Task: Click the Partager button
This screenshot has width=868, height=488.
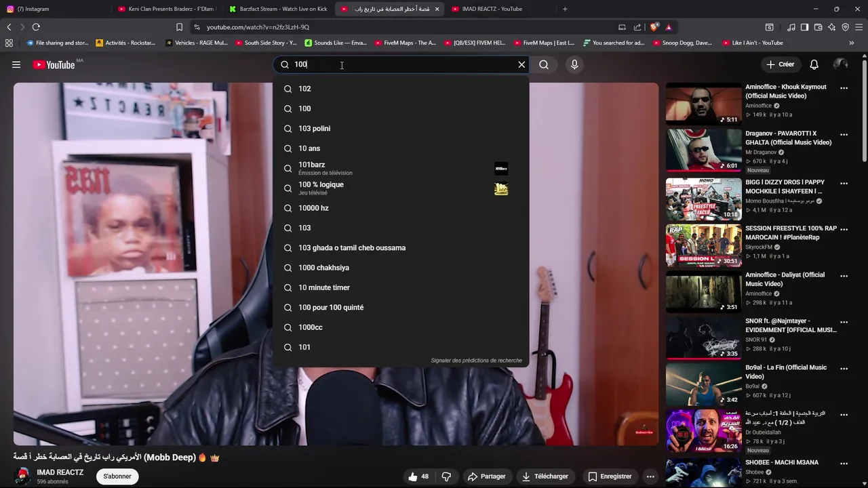Action: [x=486, y=476]
